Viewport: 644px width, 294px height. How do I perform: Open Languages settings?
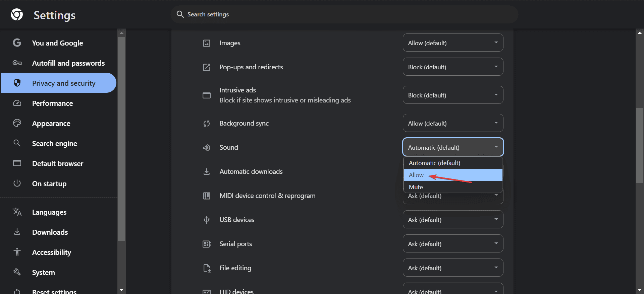(58, 212)
